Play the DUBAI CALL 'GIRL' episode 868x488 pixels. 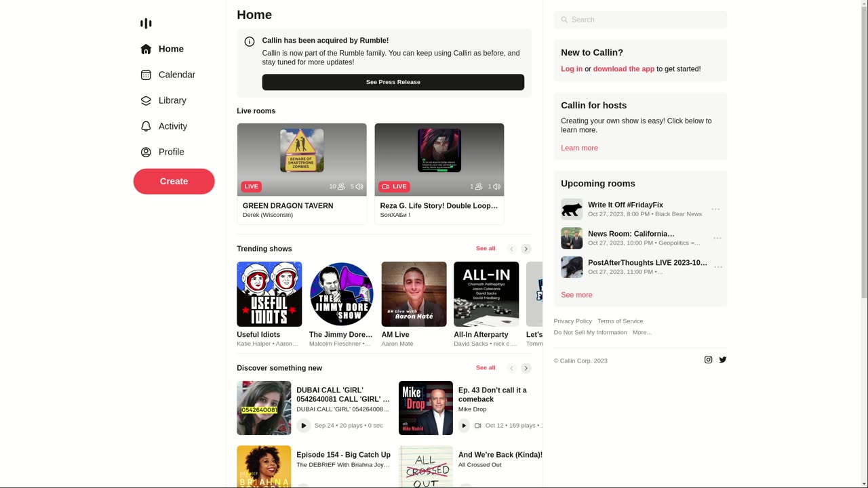(303, 426)
